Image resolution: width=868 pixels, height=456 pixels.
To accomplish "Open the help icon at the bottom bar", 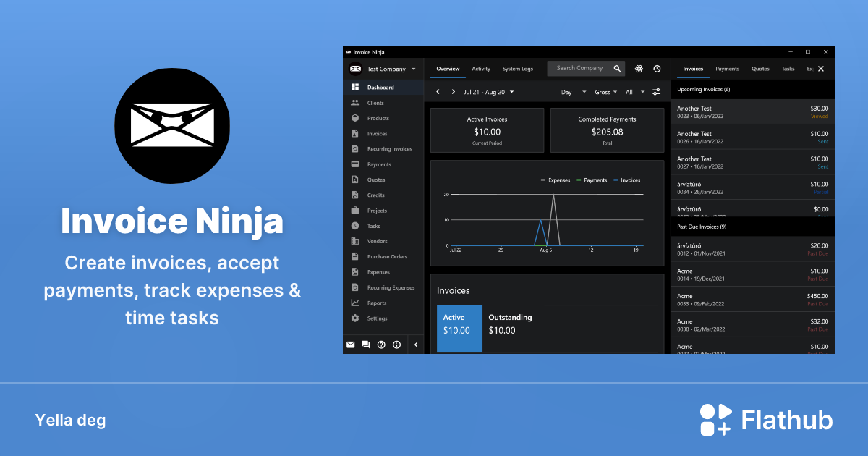I will pyautogui.click(x=381, y=345).
